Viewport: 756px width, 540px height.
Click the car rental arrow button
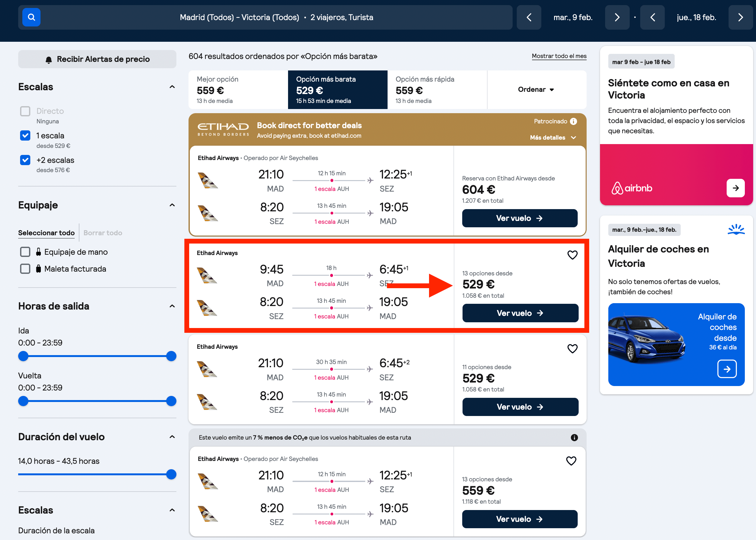pos(727,369)
